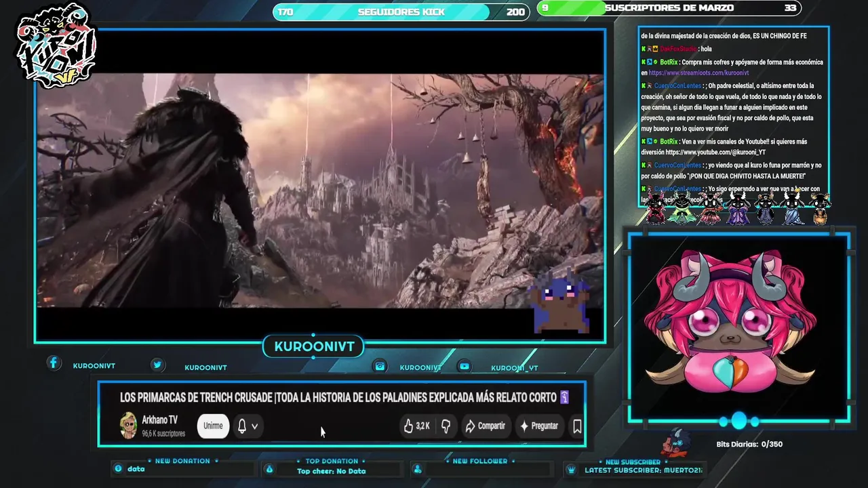Click the notification bell icon
This screenshot has width=868, height=488.
pos(241,426)
